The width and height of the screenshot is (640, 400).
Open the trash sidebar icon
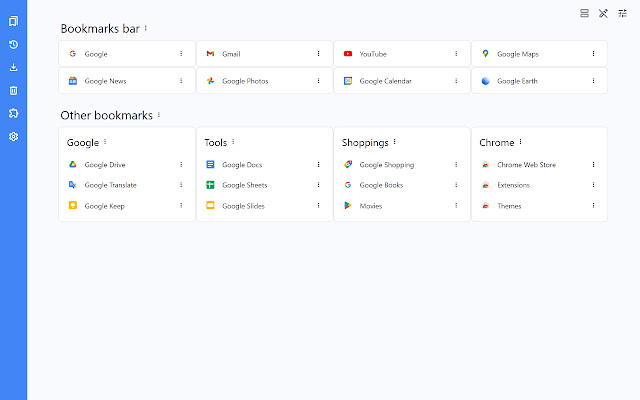pyautogui.click(x=13, y=91)
